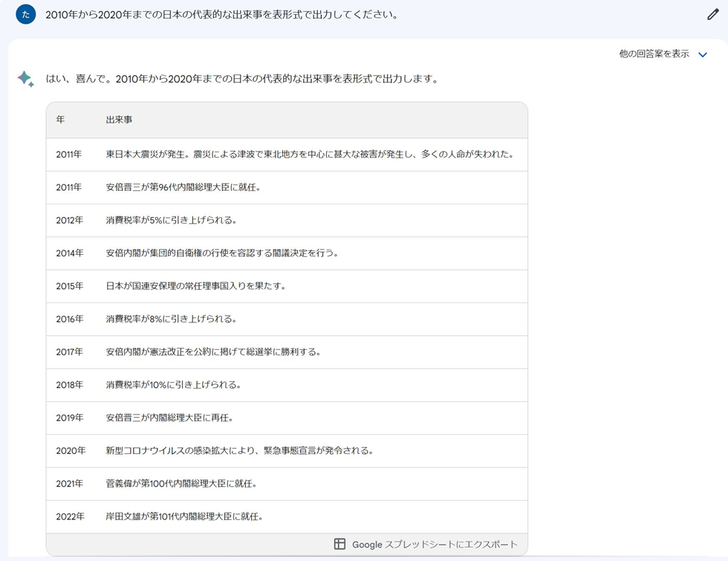Click the response intro 'はい、喜んで' sentence
This screenshot has height=561, width=728.
coord(242,79)
